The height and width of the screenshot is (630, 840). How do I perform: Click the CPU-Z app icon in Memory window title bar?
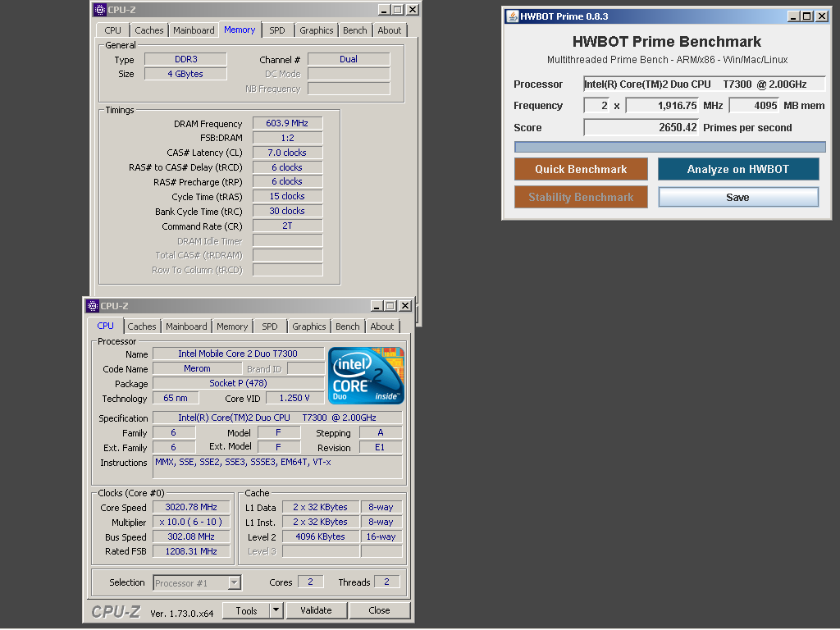click(x=99, y=10)
